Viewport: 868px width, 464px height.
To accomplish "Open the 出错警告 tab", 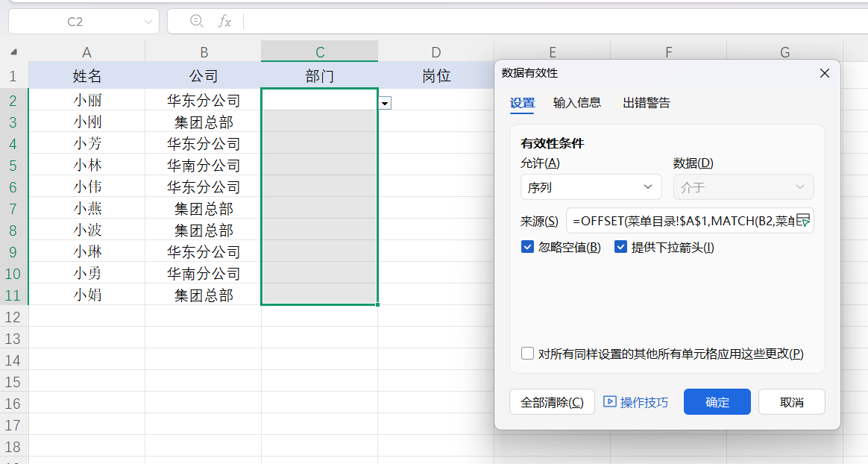I will (647, 103).
